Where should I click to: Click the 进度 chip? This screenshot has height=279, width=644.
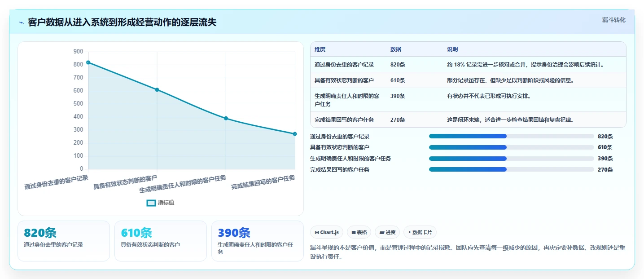(387, 232)
